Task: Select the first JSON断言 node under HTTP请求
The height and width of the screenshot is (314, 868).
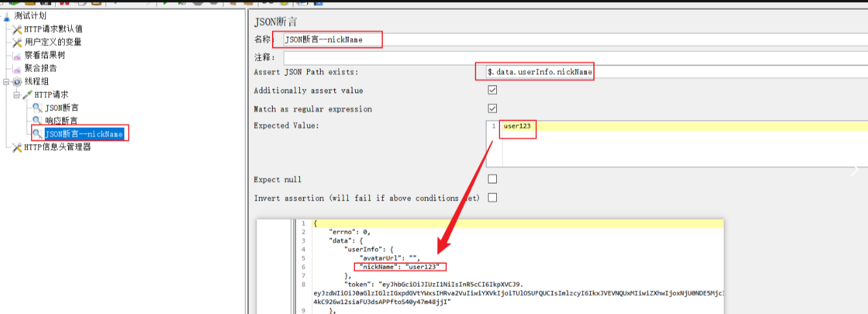Action: click(x=62, y=108)
